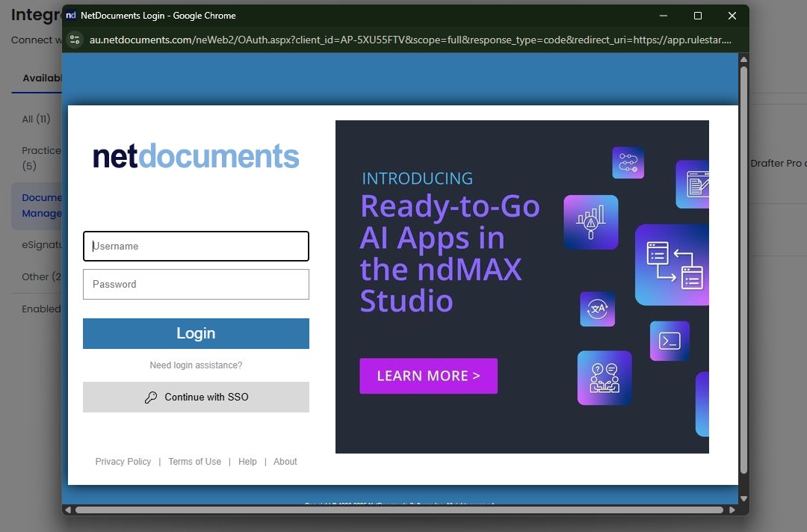Open the 'Need login assistance?' link
This screenshot has width=807, height=532.
tap(196, 365)
